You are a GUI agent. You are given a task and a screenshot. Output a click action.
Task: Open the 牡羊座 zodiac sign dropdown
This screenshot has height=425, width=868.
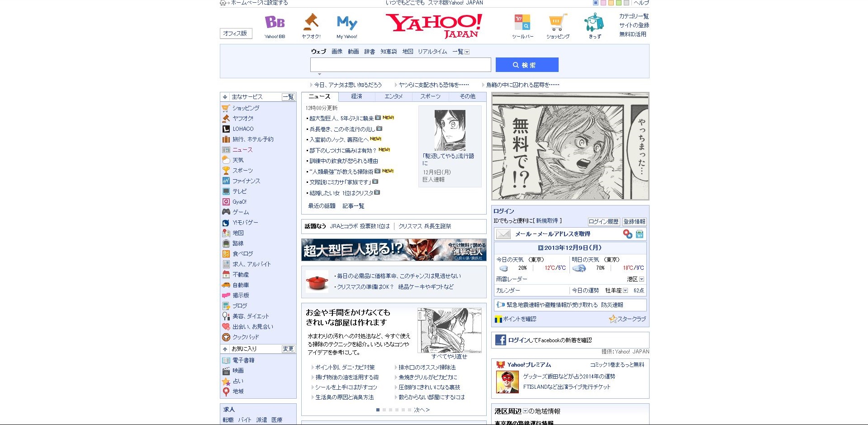click(626, 291)
